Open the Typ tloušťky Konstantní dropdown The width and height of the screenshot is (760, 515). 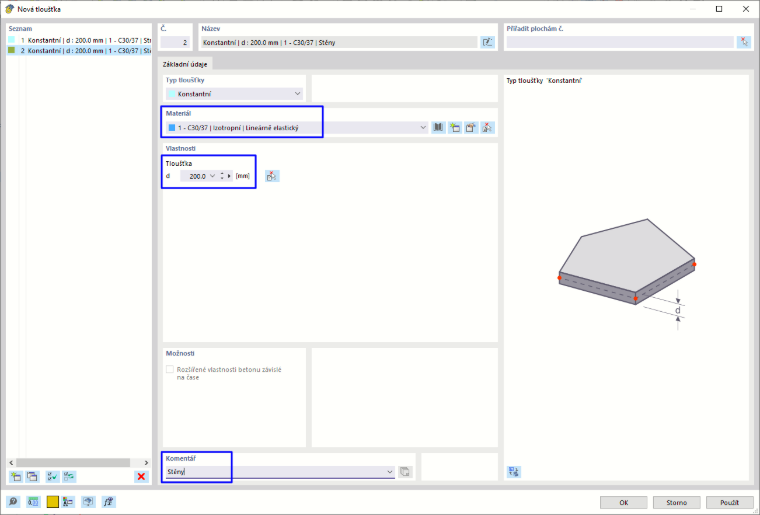(235, 94)
